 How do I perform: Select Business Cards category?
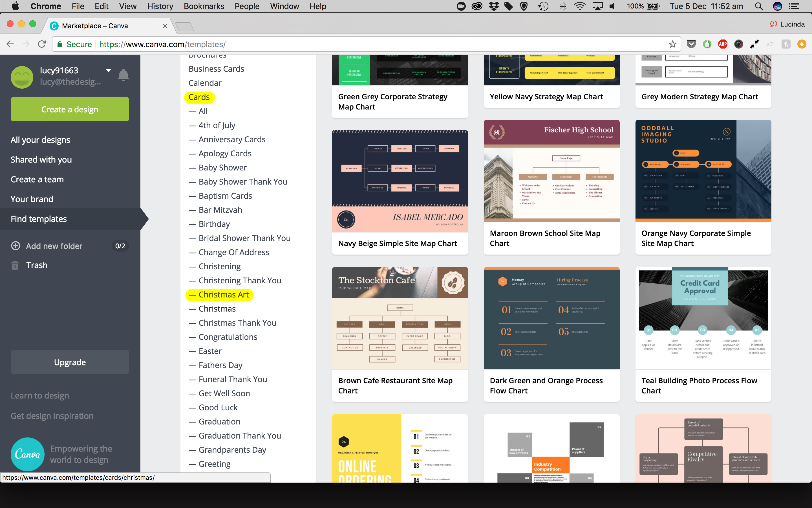coord(217,69)
